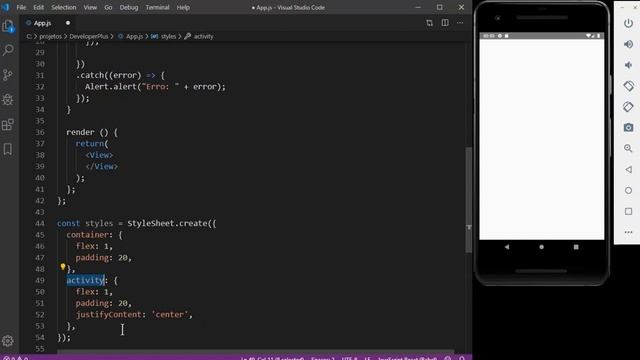Open More Actions ellipsis in editor toolbar
The width and height of the screenshot is (640, 360).
460,23
